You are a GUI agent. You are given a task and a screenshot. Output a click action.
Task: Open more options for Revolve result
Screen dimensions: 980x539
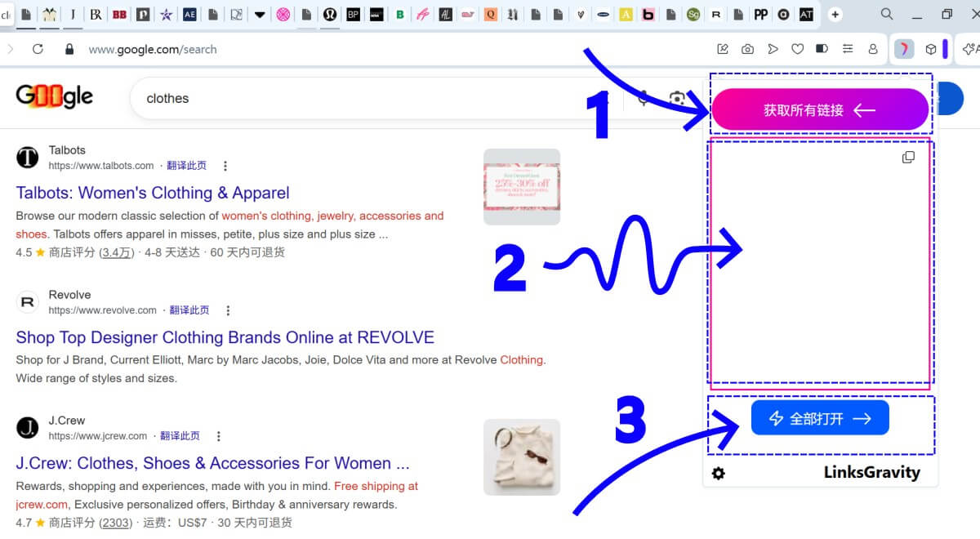point(228,310)
